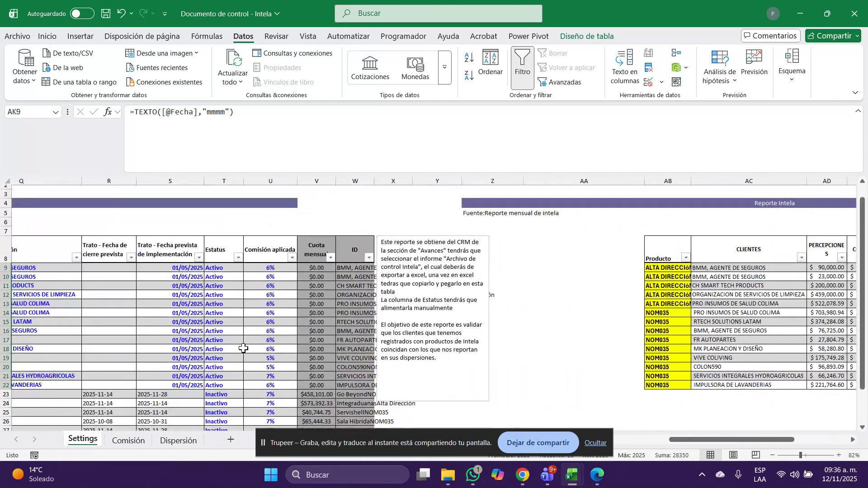The image size is (868, 488).
Task: Open Consultas y conexiones panel
Action: (x=293, y=53)
